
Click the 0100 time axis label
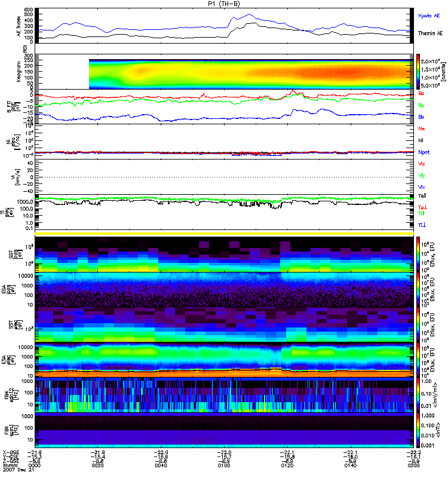point(224,465)
